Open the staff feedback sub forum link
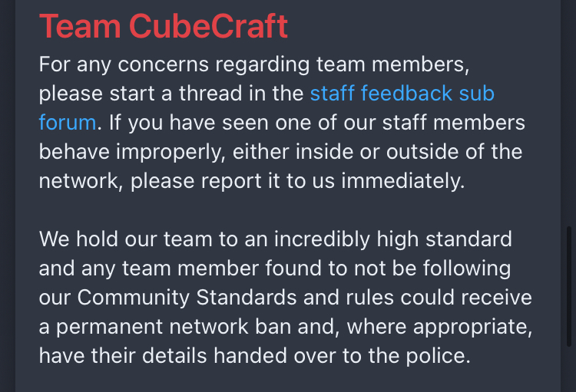This screenshot has height=392, width=576. (402, 94)
